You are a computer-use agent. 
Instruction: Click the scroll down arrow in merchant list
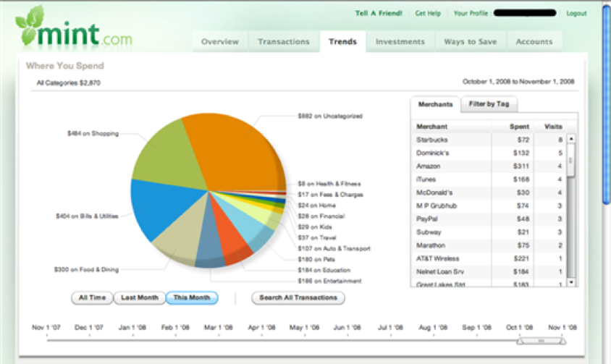(x=571, y=282)
